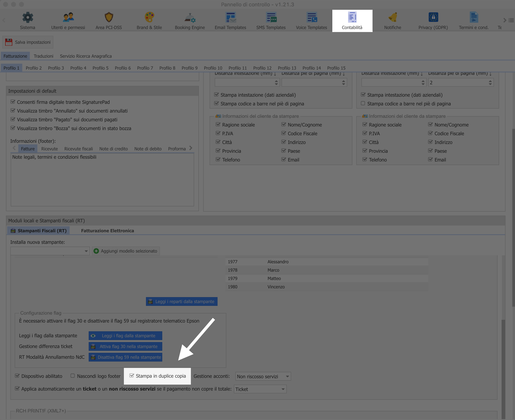Viewport: 515px width, 420px height.
Task: Toggle Applica automaticamente un ticket checkbox
Action: (17, 389)
